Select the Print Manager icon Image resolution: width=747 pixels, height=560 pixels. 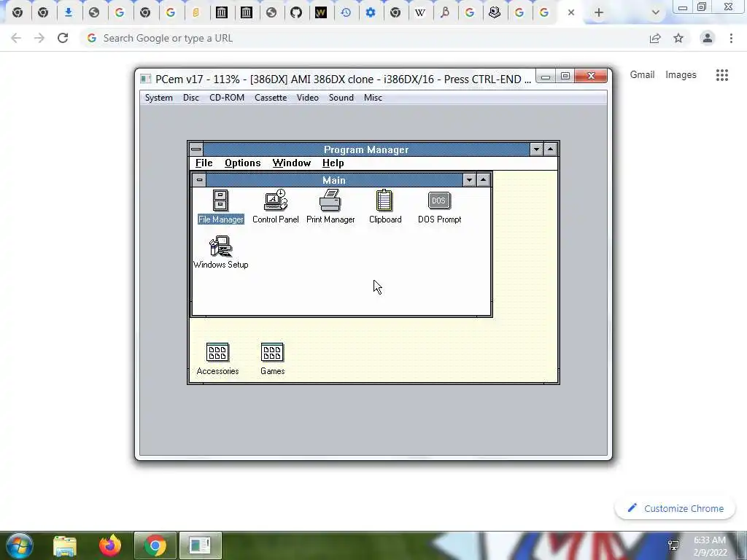[x=330, y=206]
